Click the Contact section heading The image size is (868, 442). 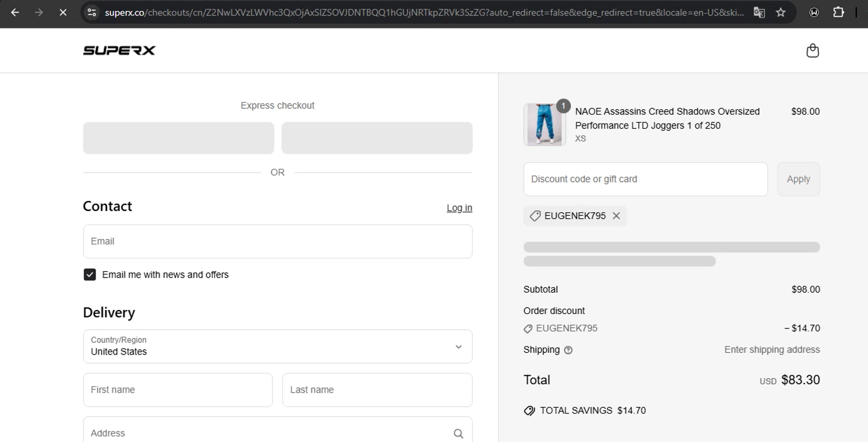click(108, 206)
